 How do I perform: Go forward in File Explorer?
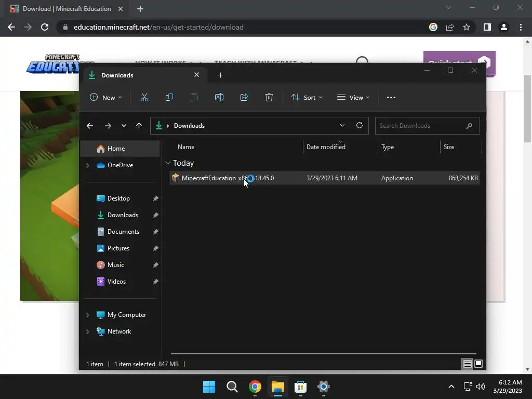pyautogui.click(x=108, y=126)
